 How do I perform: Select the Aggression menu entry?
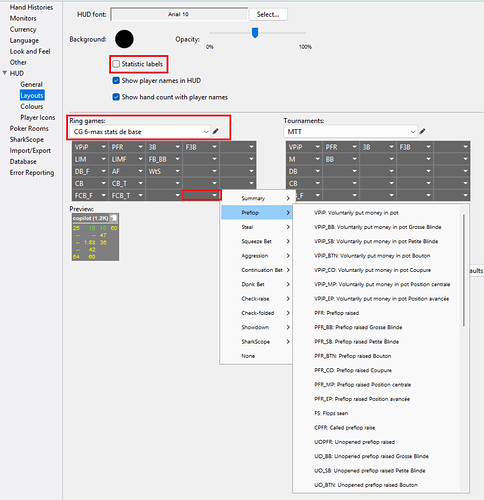point(256,256)
